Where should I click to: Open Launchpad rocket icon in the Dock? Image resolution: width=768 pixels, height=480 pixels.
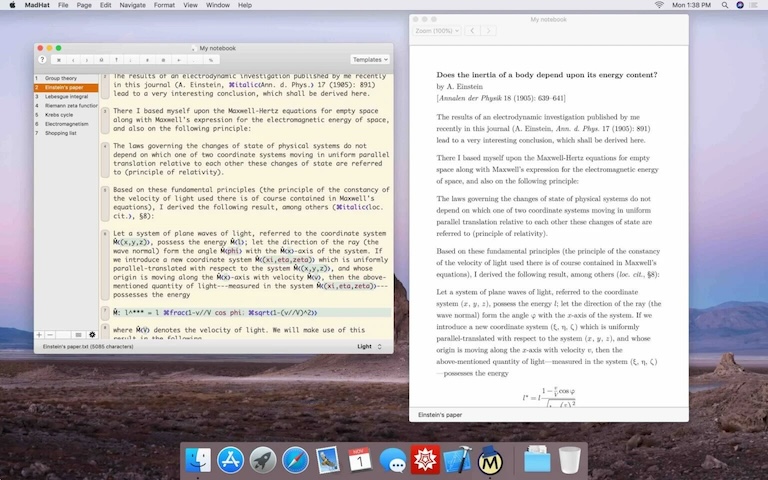(263, 460)
